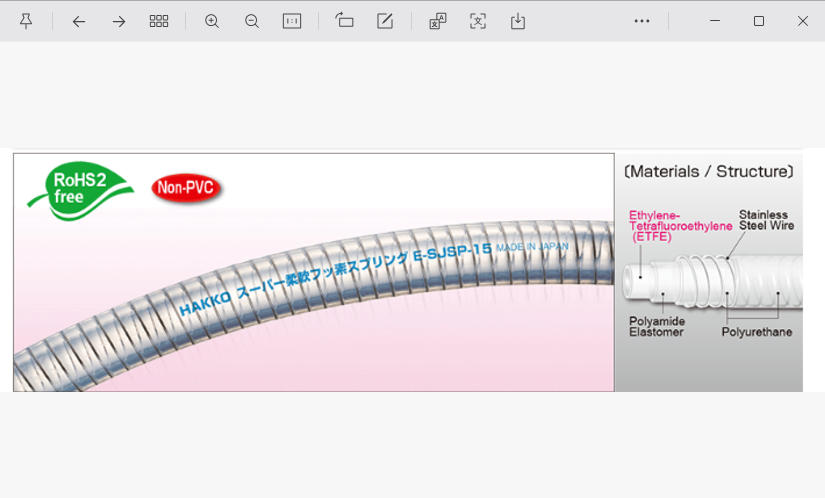Screen dimensions: 825x498
Task: Click the MADE IN JAPAN text
Action: 532,247
